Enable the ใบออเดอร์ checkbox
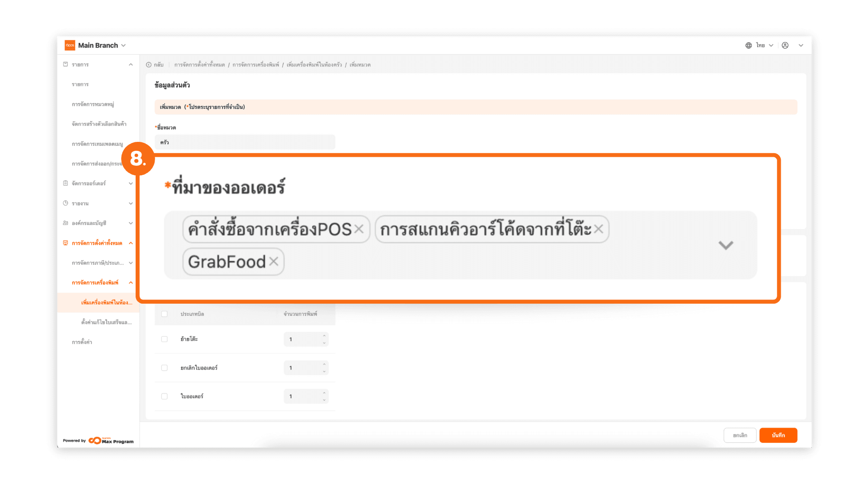 coord(165,396)
